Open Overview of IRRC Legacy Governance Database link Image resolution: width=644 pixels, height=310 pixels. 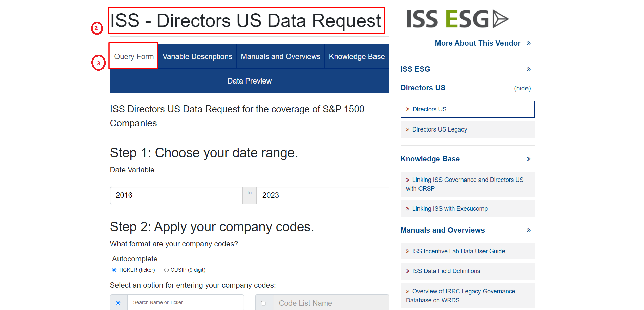point(468,296)
